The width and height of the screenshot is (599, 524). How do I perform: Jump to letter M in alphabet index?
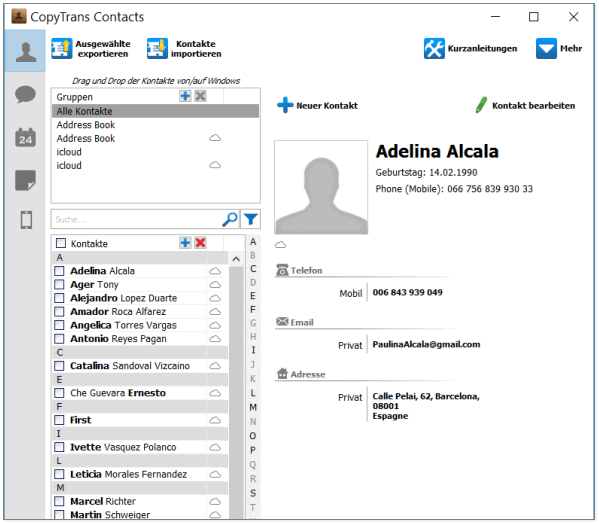pos(253,408)
